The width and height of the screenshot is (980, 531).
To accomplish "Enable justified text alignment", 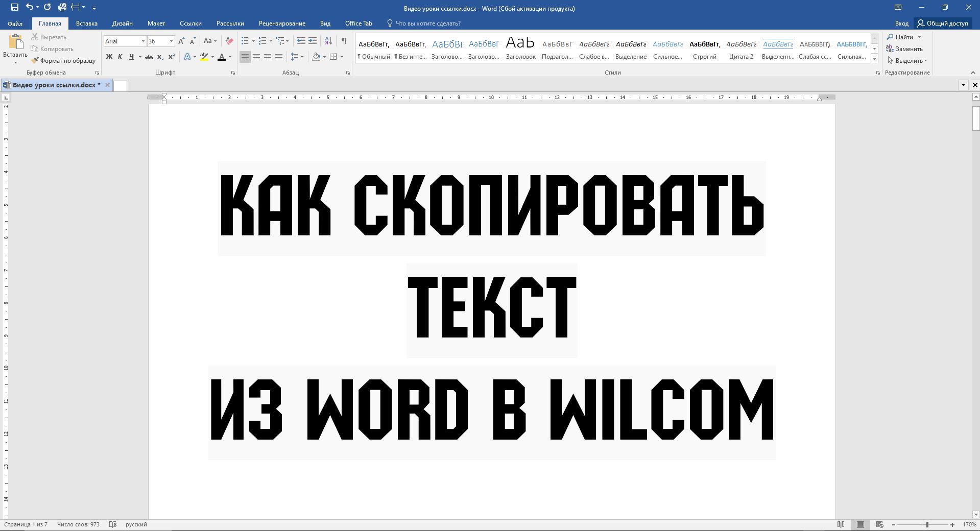I will point(278,57).
